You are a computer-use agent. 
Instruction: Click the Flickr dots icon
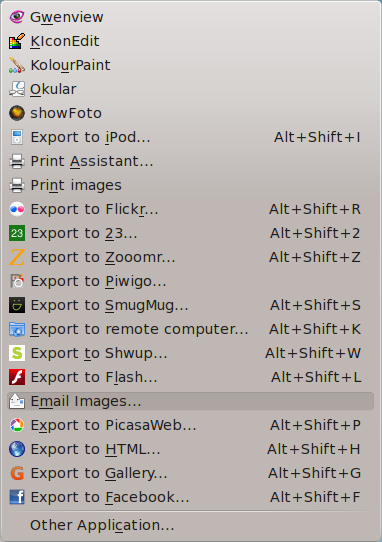coord(17,209)
